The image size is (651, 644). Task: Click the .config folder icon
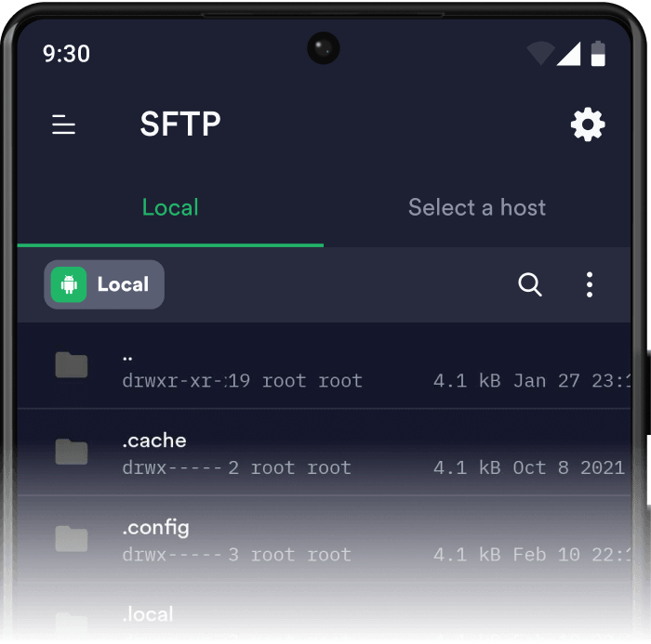(x=72, y=539)
